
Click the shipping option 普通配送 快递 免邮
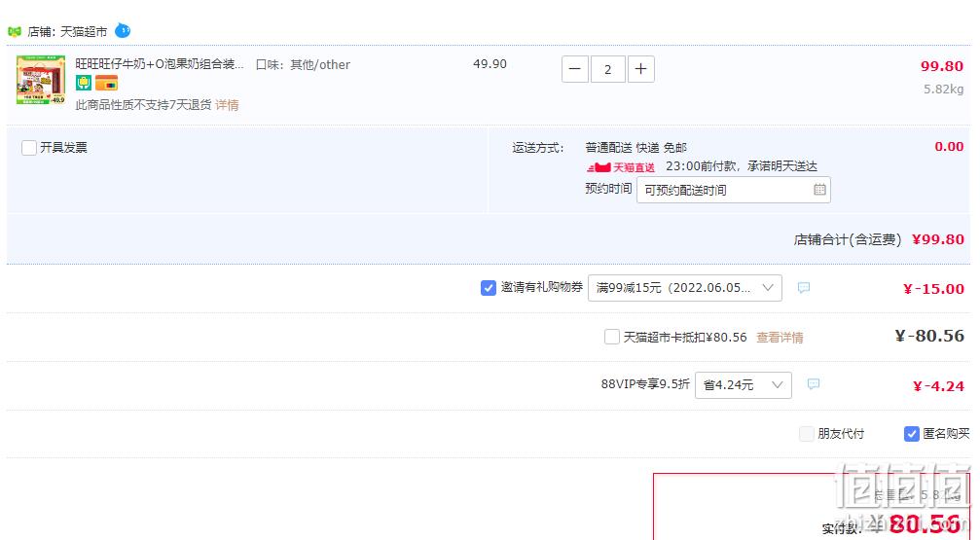point(636,148)
